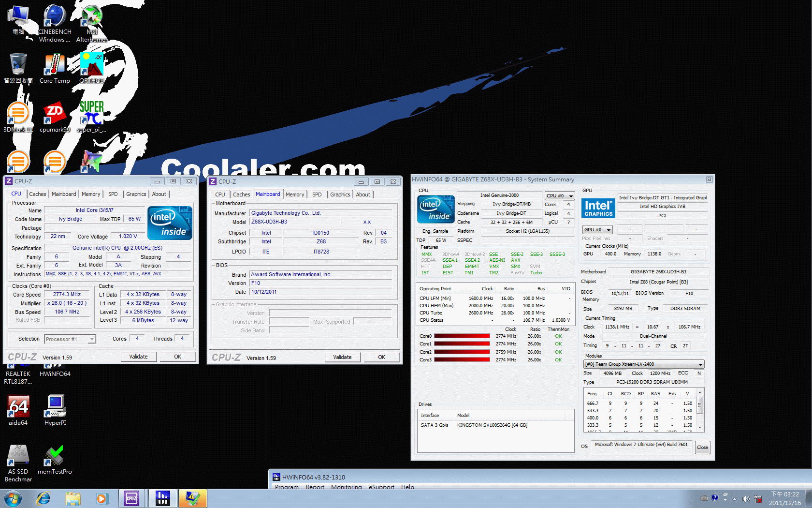Expand the GPU #0 selector in HWiNFO64

click(597, 230)
